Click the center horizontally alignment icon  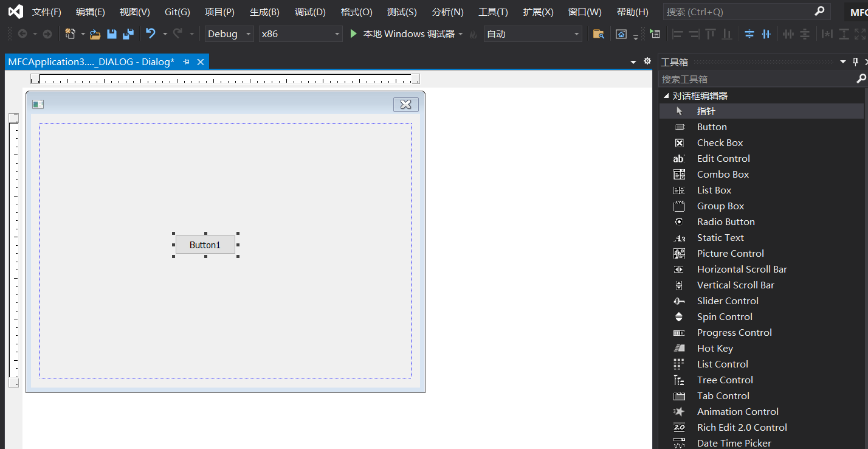click(766, 34)
